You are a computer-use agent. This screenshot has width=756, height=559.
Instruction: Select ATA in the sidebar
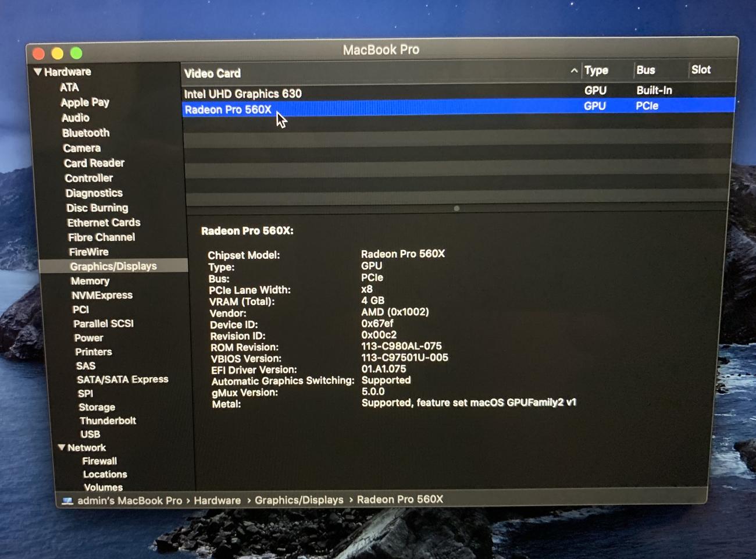coord(69,87)
